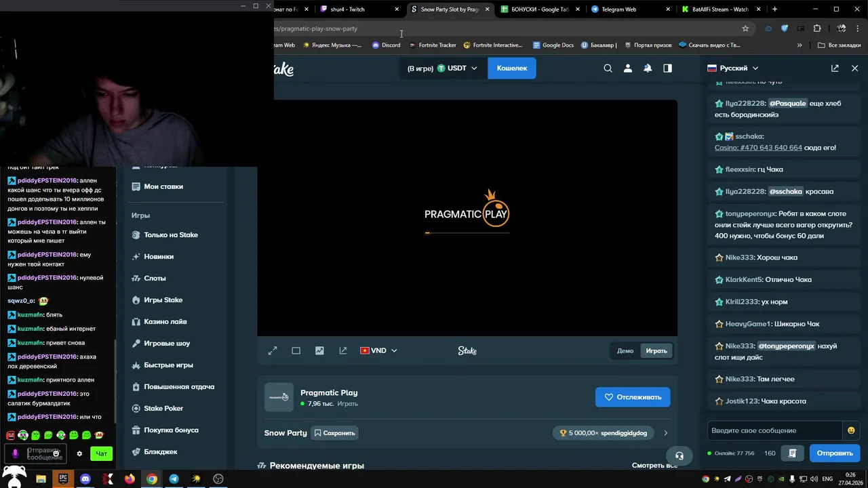The height and width of the screenshot is (488, 868).
Task: Toggle the sidebar panel icon in header
Action: [x=667, y=68]
